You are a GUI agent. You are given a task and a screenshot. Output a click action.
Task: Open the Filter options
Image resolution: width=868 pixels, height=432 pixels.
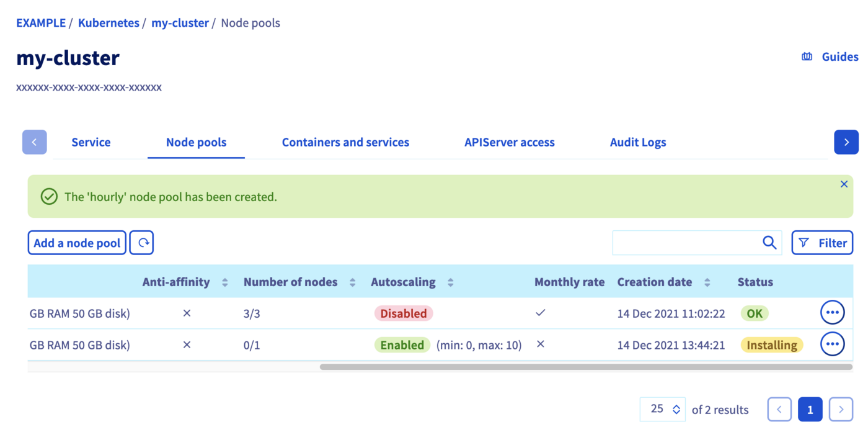pos(822,243)
